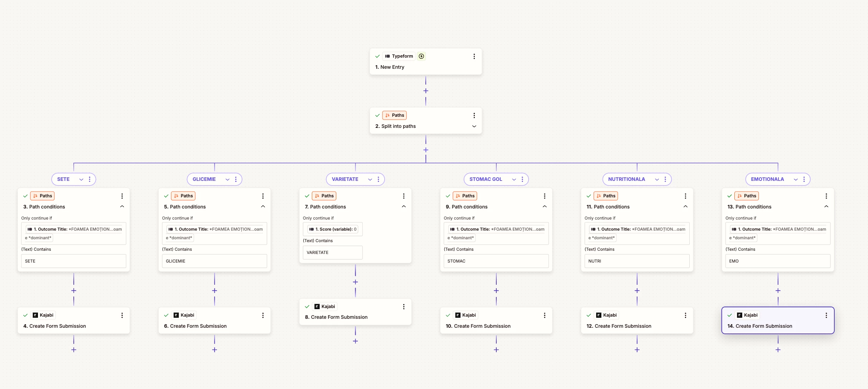Open the three-dot menu on Typeform trigger step
Screen dimensions: 868x389
coord(474,56)
